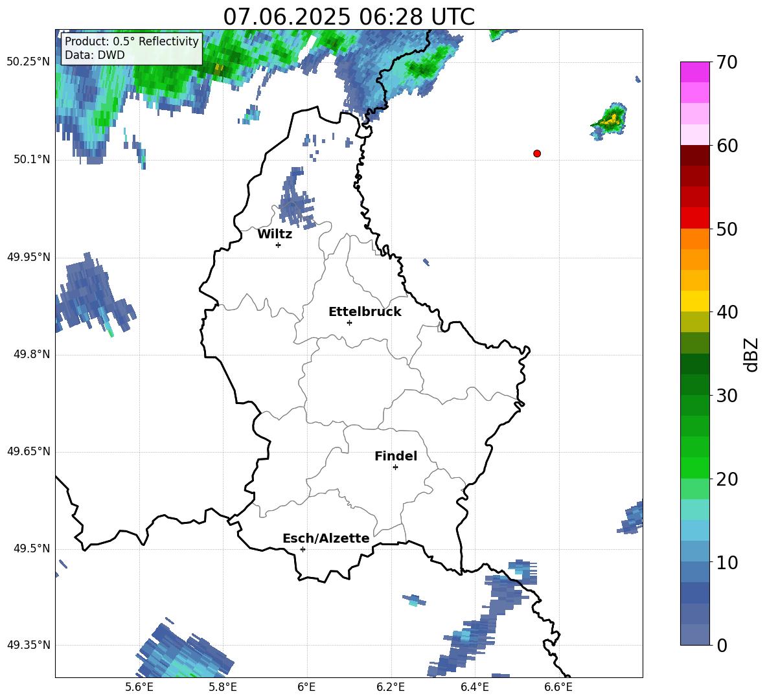Click the 50.25°N latitude label

click(29, 62)
